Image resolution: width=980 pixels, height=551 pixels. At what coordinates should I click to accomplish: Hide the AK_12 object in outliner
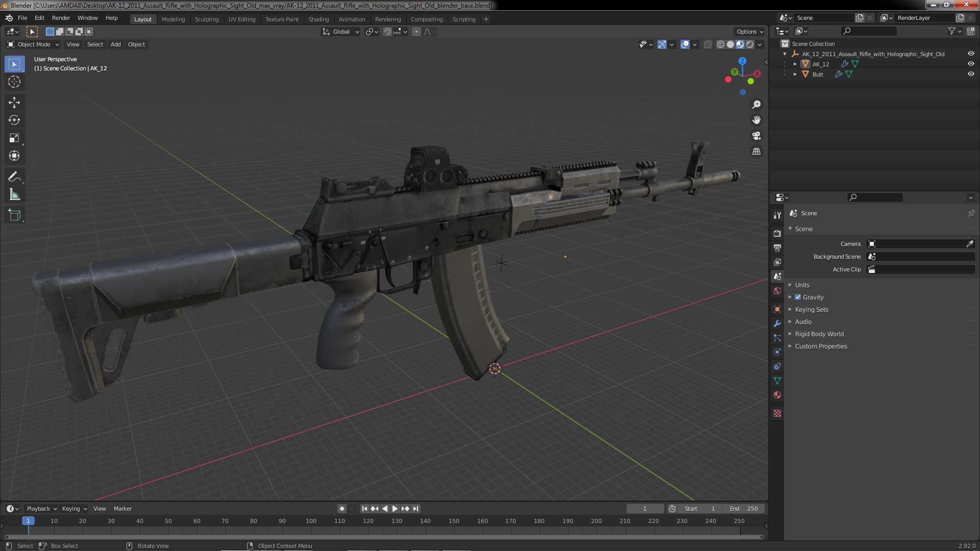point(971,64)
